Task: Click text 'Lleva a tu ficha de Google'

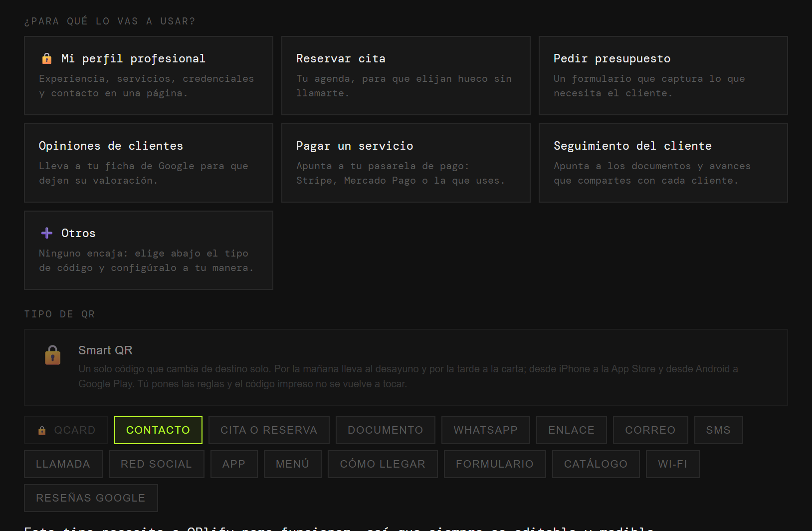Action: pyautogui.click(x=116, y=166)
